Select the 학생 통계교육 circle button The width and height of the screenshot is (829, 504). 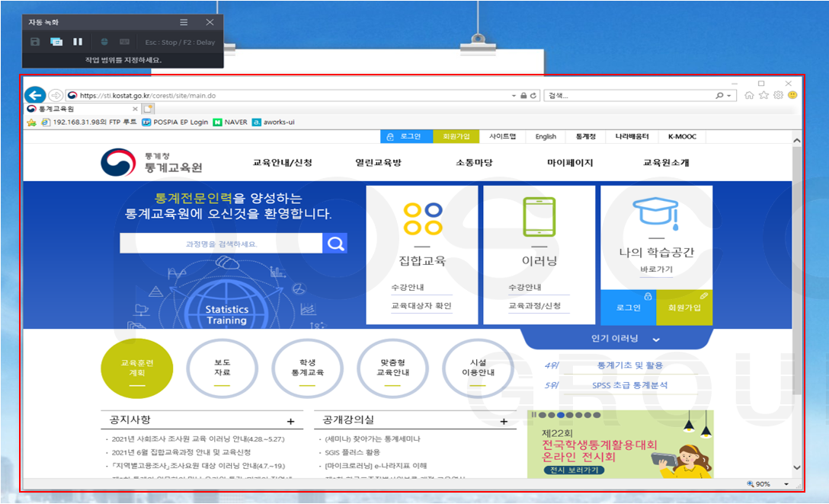[x=307, y=368]
